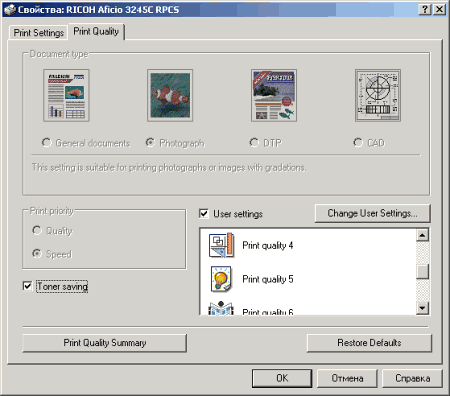Click the user settings list scroll up arrow

click(x=423, y=235)
